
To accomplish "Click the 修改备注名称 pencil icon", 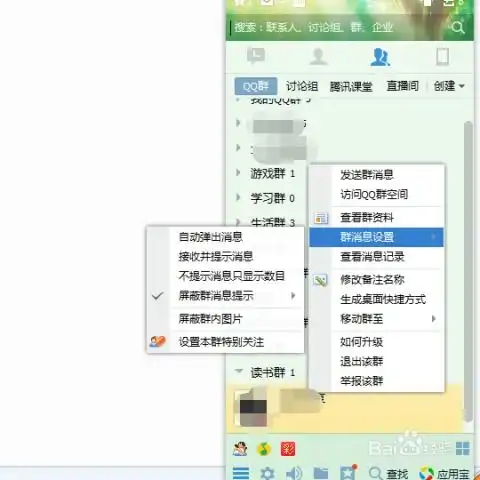I will click(321, 280).
